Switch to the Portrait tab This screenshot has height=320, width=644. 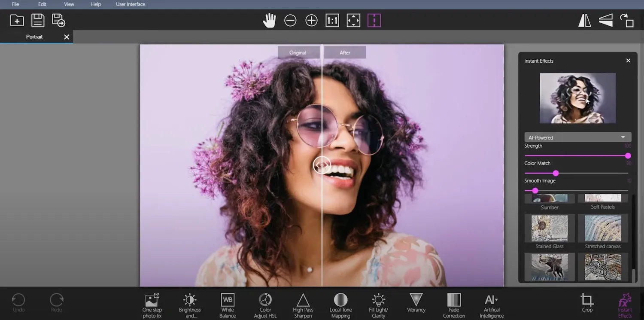tap(34, 37)
